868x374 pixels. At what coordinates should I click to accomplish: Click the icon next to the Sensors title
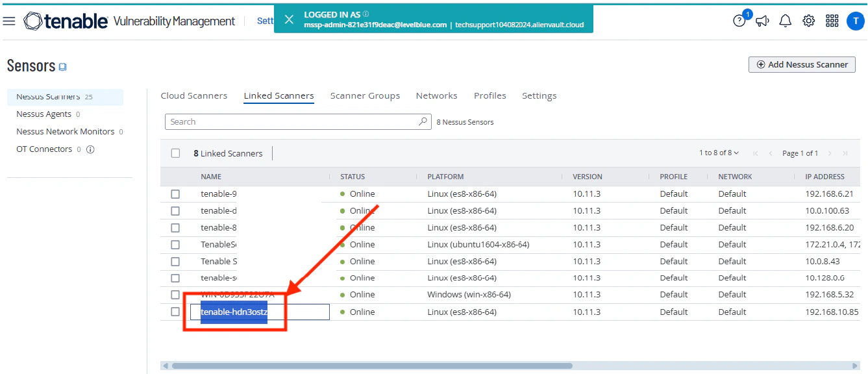pos(63,67)
